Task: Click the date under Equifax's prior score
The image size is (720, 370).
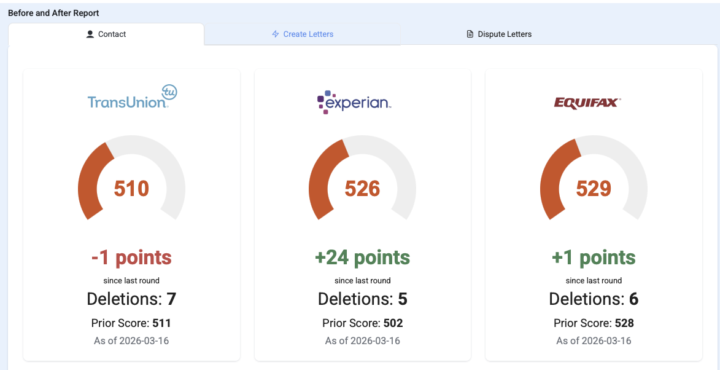Action: coord(594,341)
